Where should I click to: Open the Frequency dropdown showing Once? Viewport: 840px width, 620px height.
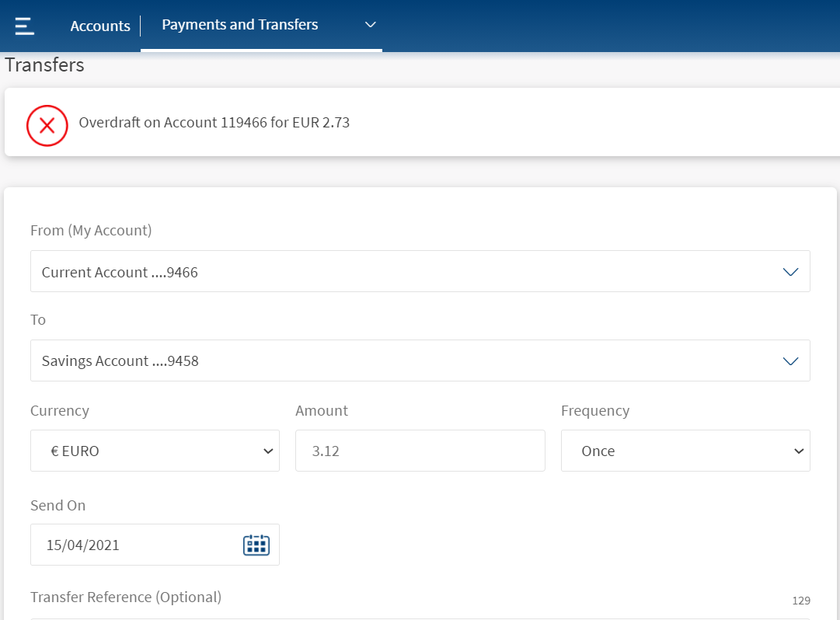[685, 451]
